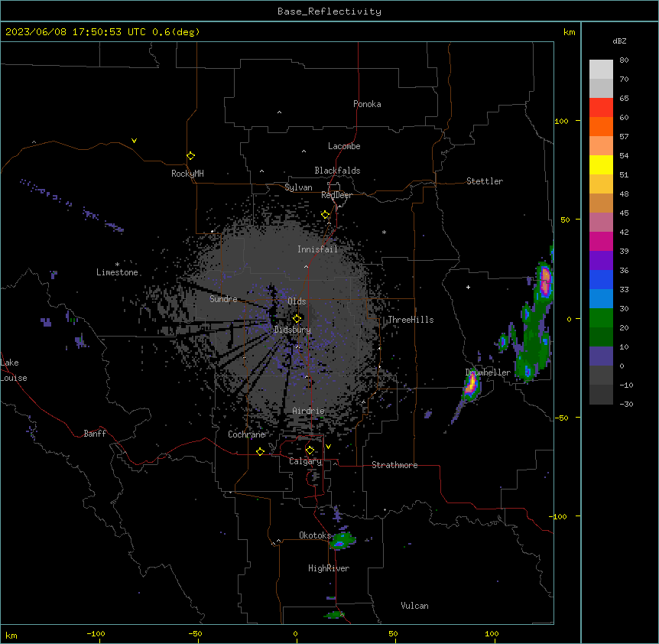Select the yellow diamond marker above Calgary
659x644 pixels.
click(x=310, y=450)
